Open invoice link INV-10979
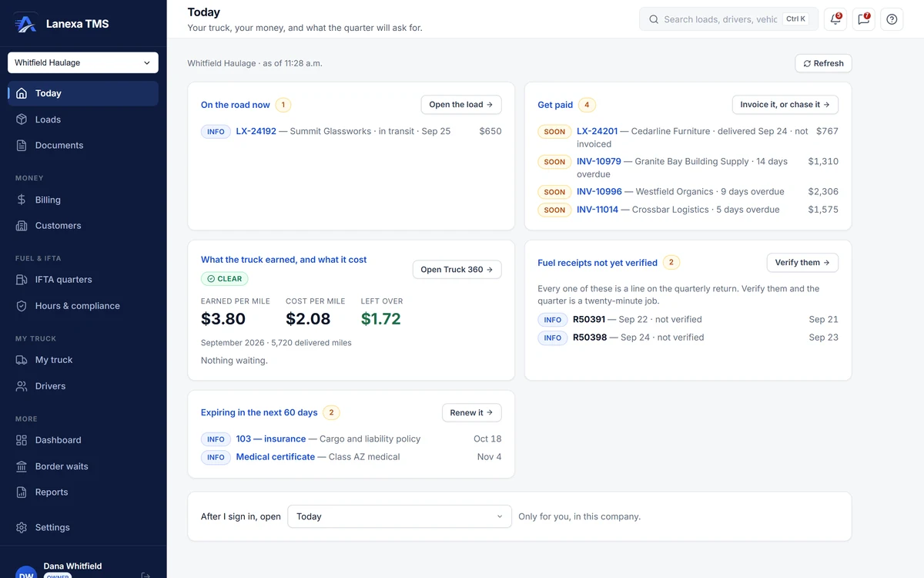This screenshot has height=578, width=924. click(599, 161)
